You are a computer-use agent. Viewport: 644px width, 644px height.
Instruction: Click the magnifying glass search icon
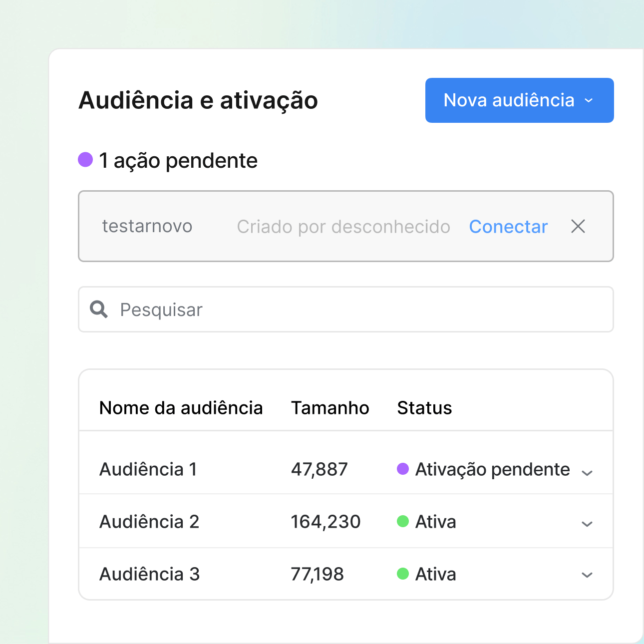click(x=99, y=310)
